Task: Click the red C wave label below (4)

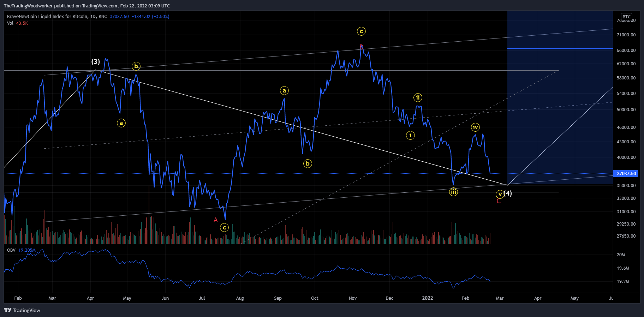Action: (x=499, y=201)
